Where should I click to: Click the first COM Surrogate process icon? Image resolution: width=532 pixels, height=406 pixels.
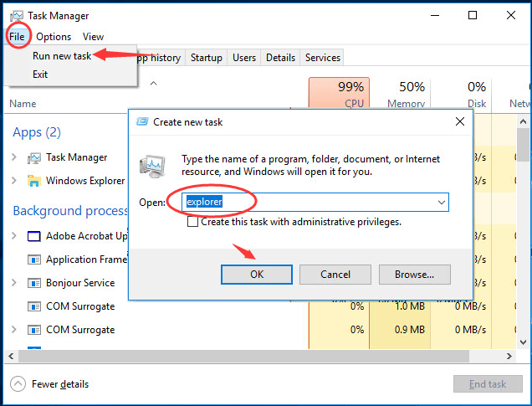click(x=34, y=306)
